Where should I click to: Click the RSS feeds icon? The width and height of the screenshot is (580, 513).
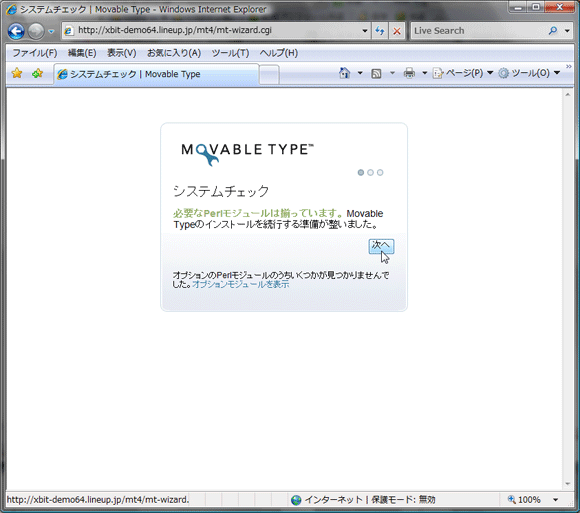click(x=376, y=74)
